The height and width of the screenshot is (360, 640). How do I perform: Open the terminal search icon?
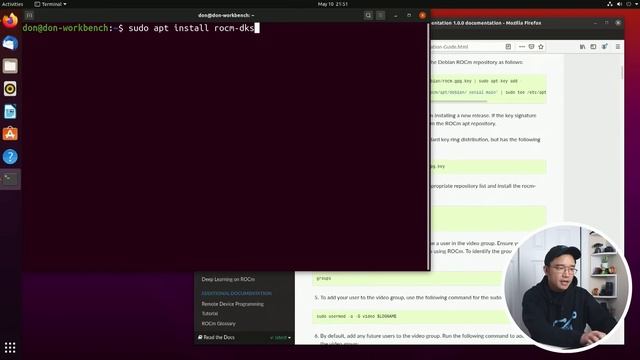(368, 16)
